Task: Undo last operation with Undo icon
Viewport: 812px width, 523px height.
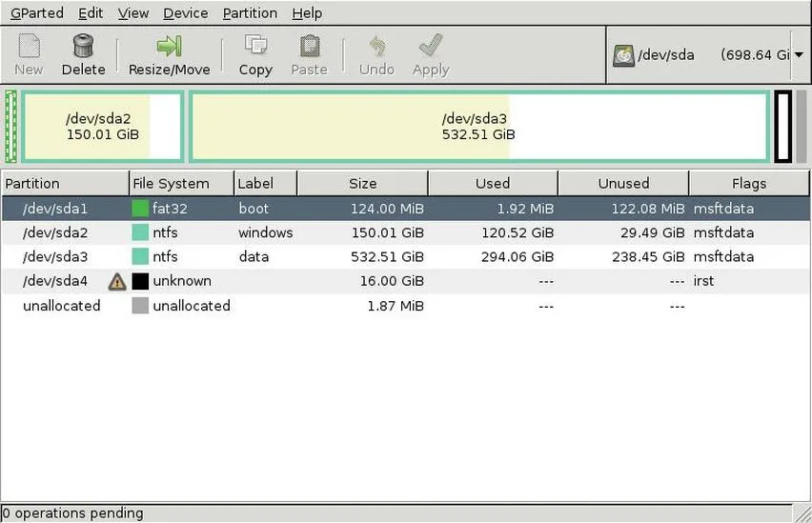Action: point(376,46)
